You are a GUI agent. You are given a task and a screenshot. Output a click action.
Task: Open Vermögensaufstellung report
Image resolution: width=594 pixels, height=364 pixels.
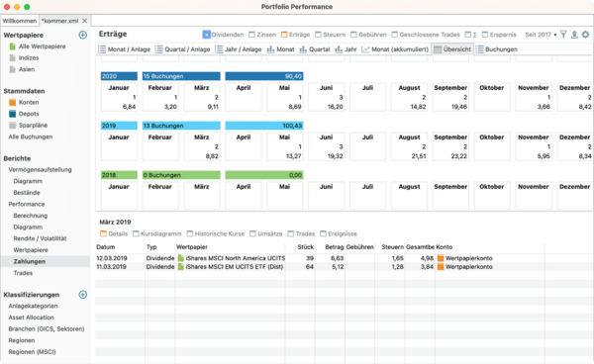point(40,169)
